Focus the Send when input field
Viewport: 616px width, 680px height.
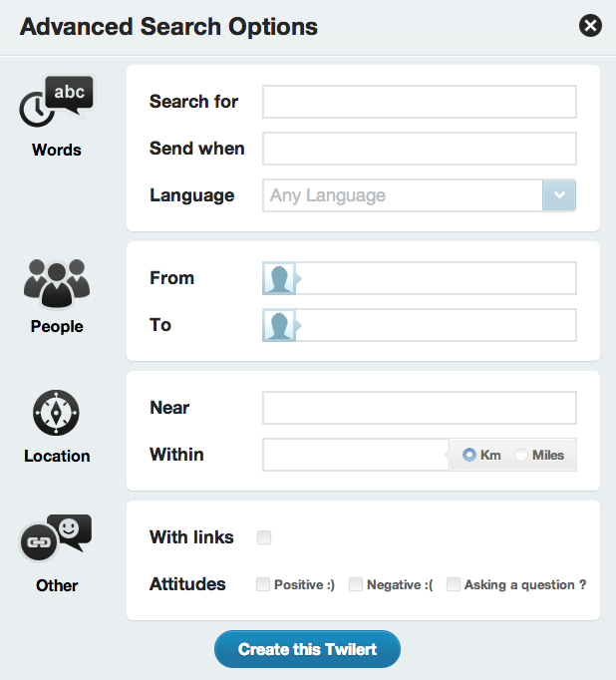point(420,149)
